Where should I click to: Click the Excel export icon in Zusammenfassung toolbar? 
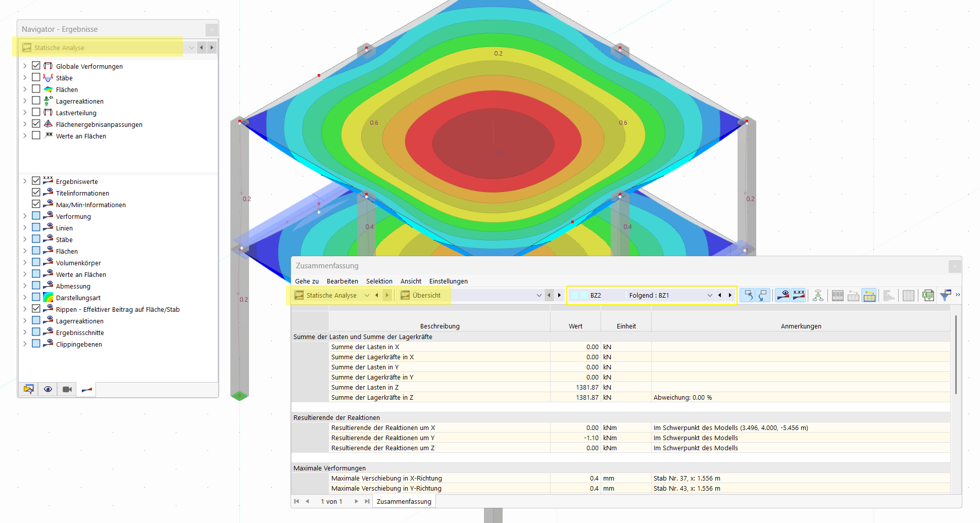[x=928, y=295]
